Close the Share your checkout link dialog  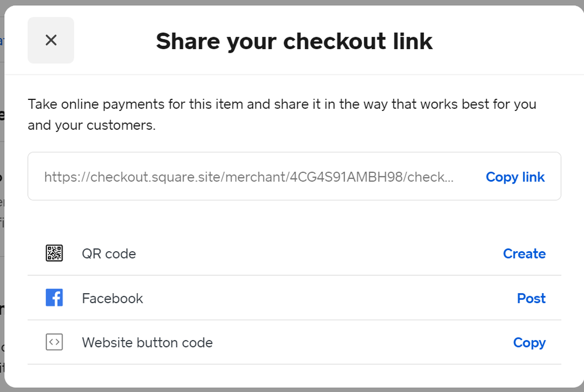click(51, 40)
